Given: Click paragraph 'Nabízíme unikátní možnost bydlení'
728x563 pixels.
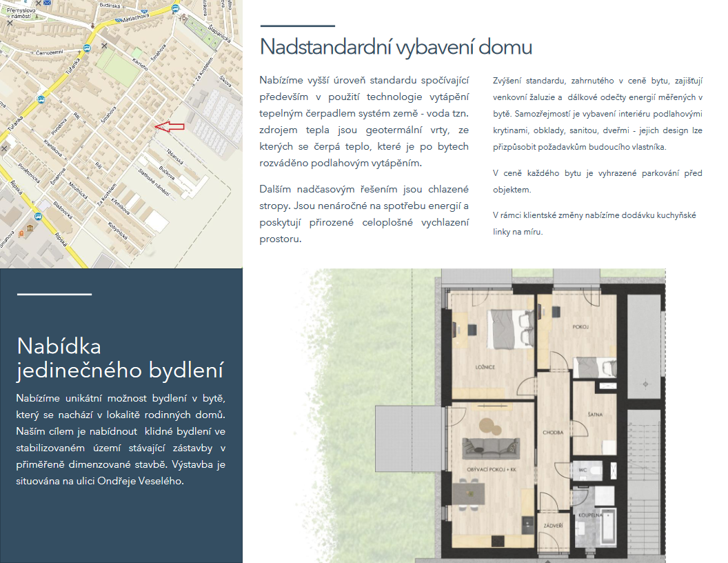Looking at the screenshot, I should [121, 439].
